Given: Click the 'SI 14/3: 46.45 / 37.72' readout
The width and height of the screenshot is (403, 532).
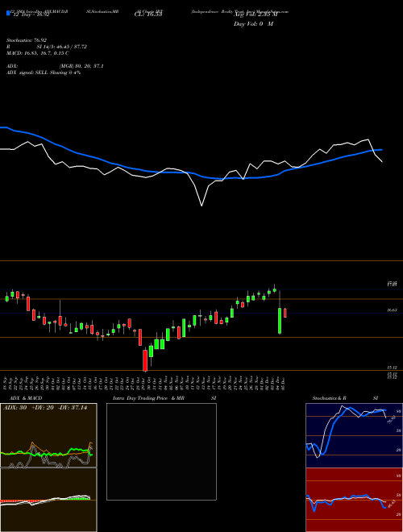Looking at the screenshot, I should (x=62, y=47).
